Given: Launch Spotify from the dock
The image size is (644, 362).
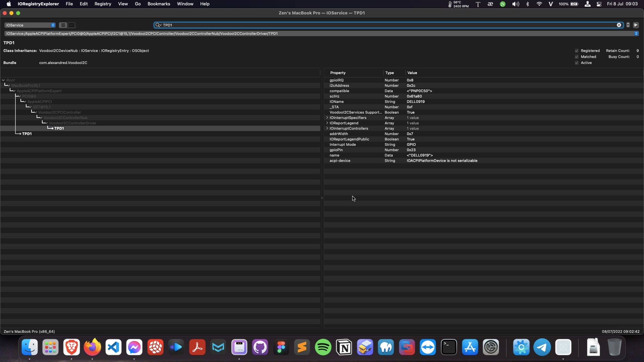Looking at the screenshot, I should click(323, 348).
